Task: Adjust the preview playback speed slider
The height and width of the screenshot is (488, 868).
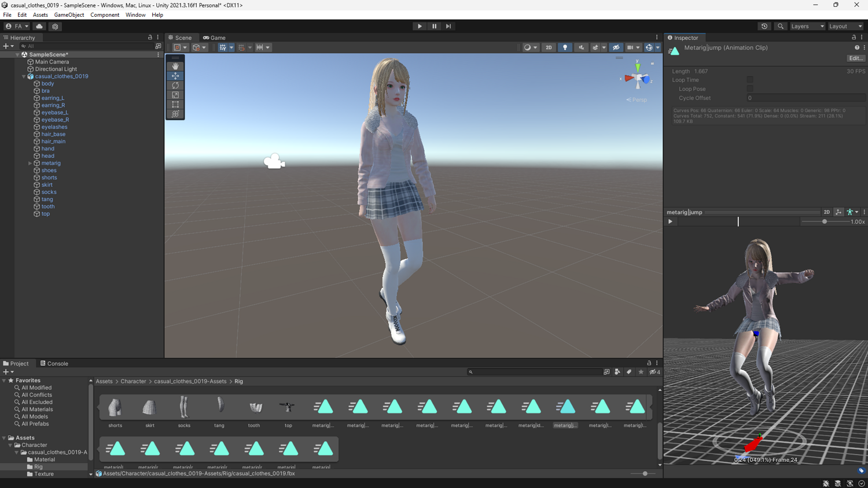Action: [825, 221]
